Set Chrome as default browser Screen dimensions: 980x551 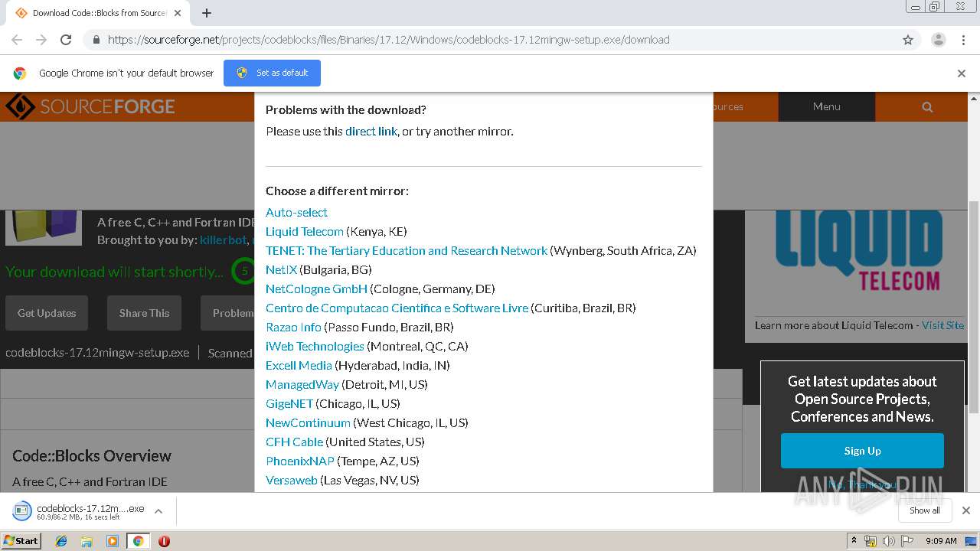[272, 73]
